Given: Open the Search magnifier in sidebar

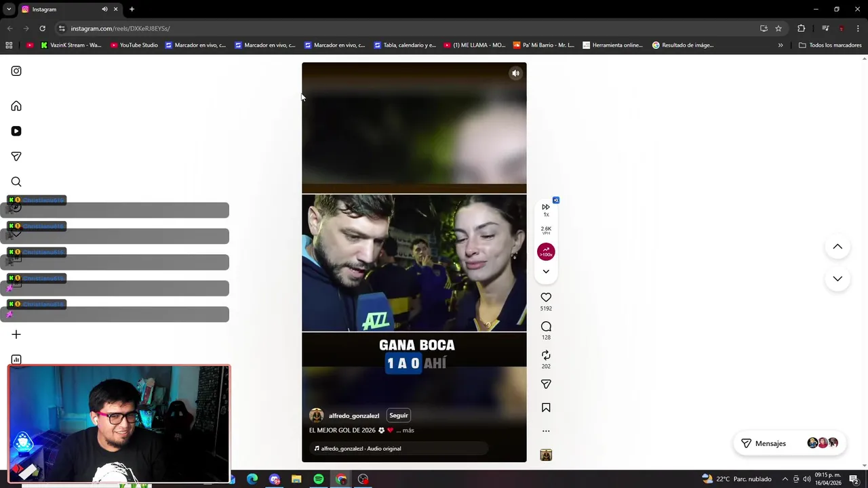Looking at the screenshot, I should (16, 182).
